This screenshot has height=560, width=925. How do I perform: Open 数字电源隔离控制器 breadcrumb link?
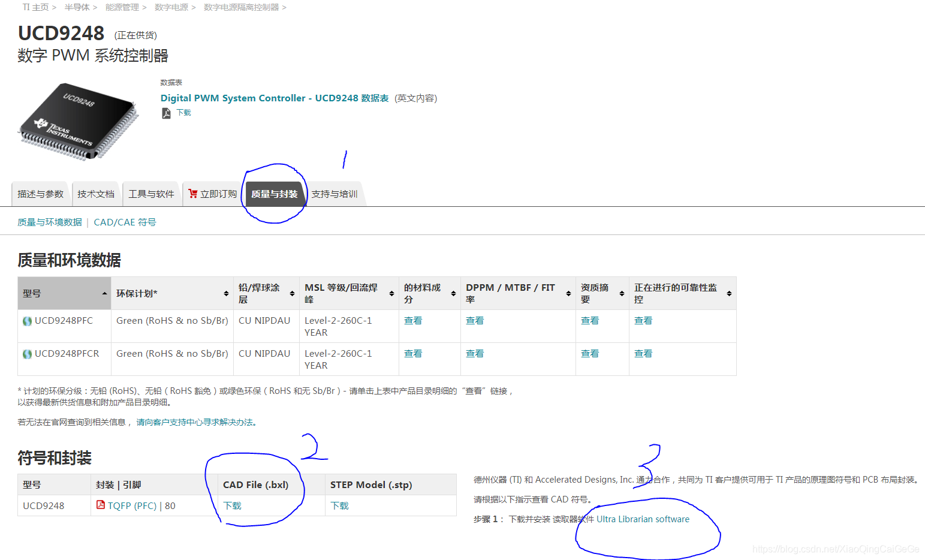pyautogui.click(x=241, y=7)
